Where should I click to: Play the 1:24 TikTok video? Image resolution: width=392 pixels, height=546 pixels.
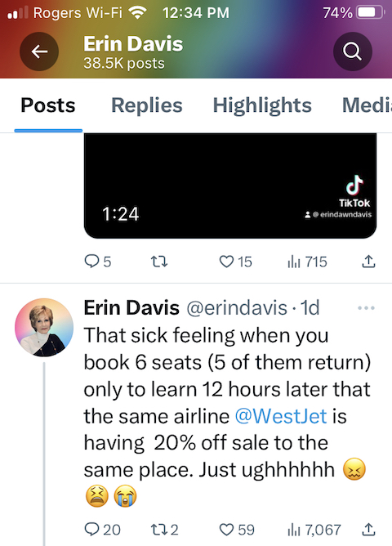(x=230, y=186)
